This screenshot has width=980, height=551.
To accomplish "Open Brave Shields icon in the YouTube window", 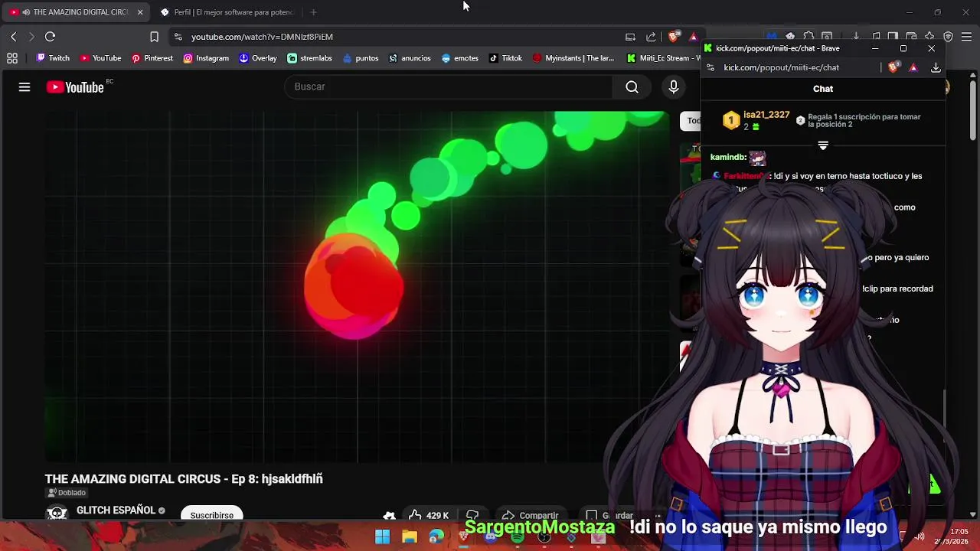I will [x=674, y=37].
